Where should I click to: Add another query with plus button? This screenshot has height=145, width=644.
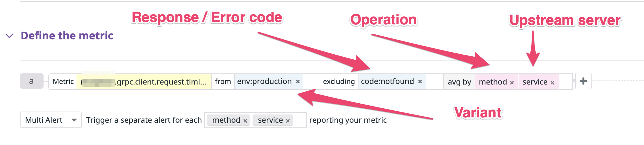(583, 81)
